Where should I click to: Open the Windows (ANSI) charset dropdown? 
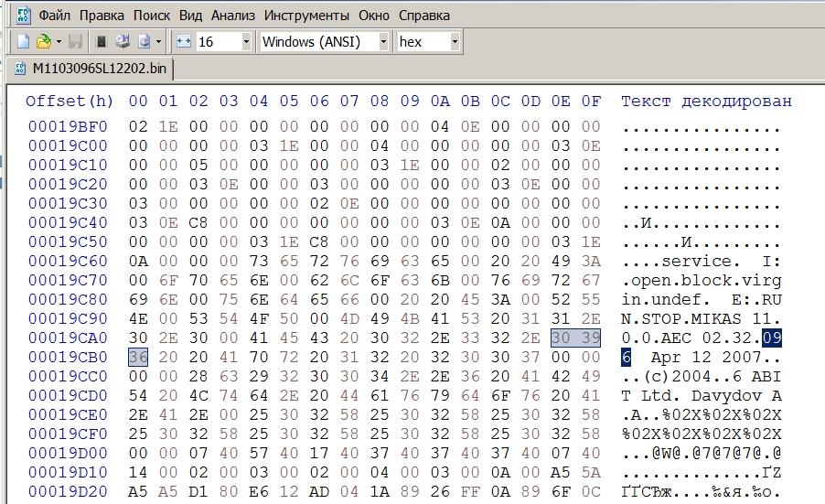tap(383, 41)
